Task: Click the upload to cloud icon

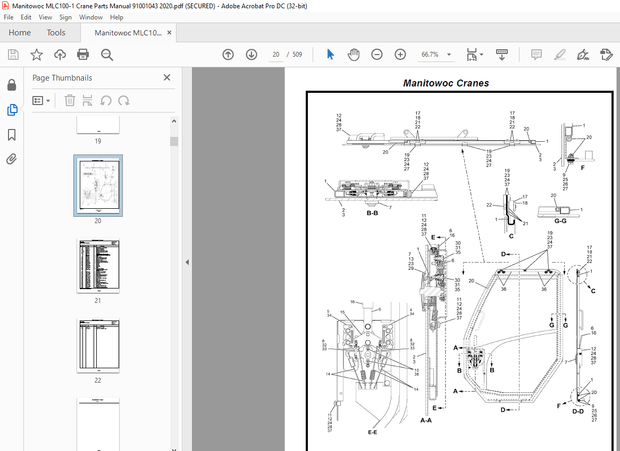Action: coord(60,55)
